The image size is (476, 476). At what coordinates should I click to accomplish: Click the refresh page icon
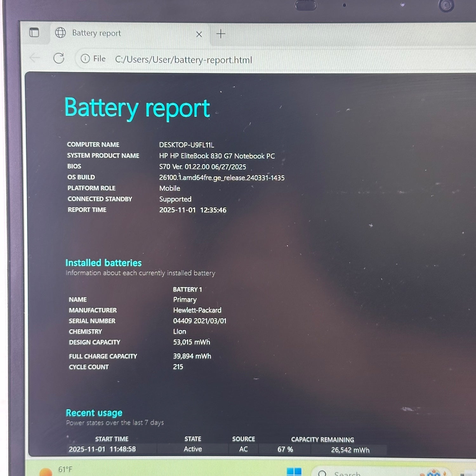tap(59, 58)
